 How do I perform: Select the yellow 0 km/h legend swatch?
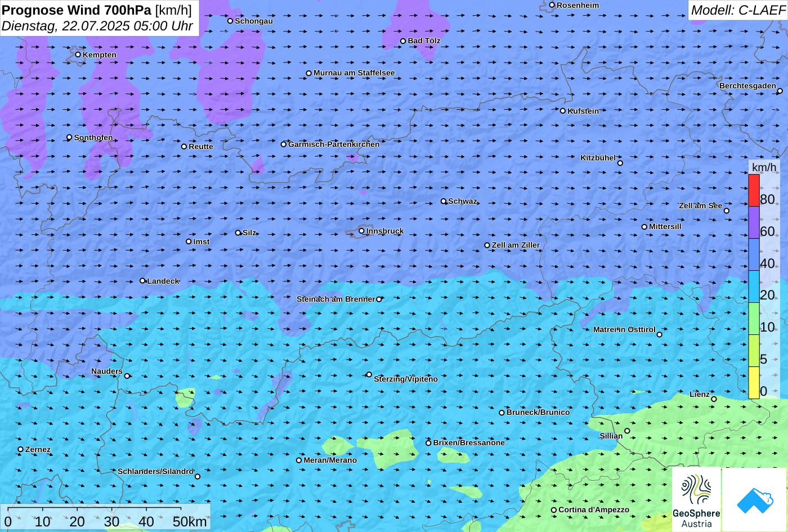754,383
